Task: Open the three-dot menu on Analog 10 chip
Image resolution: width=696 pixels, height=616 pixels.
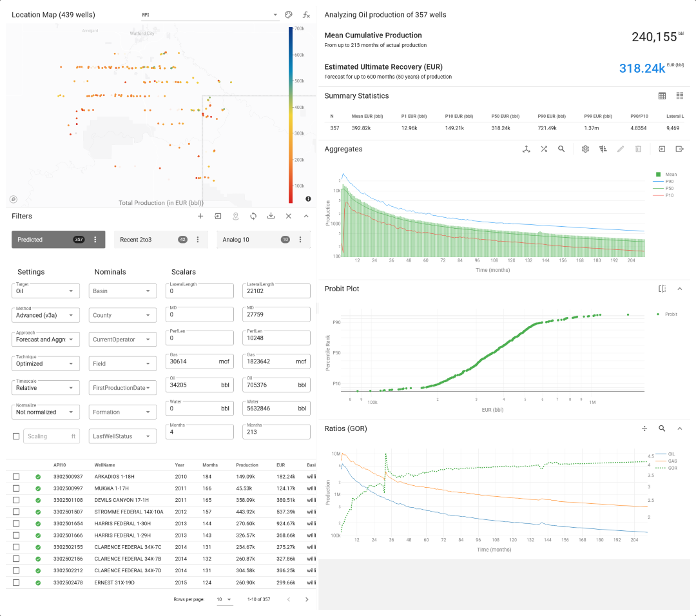Action: [x=300, y=239]
